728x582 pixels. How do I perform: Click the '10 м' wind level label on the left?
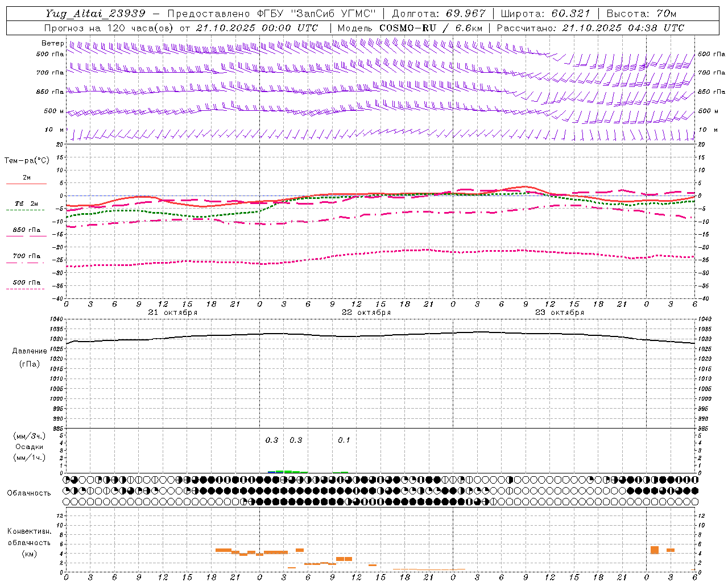tap(55, 130)
